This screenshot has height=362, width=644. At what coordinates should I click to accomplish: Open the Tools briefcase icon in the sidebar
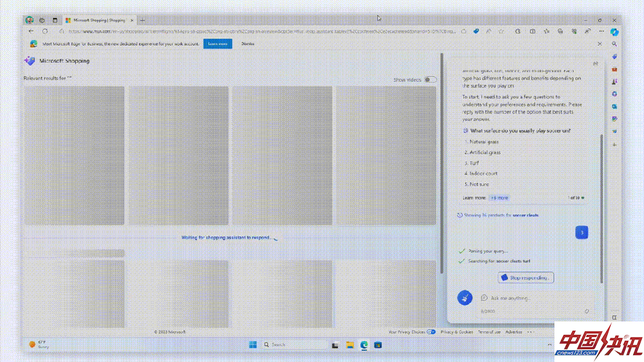614,69
